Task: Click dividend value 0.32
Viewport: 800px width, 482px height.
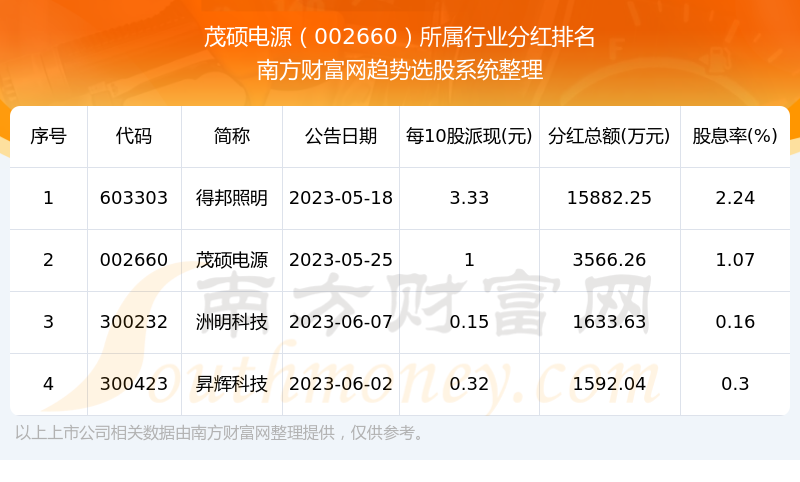Action: [x=469, y=384]
